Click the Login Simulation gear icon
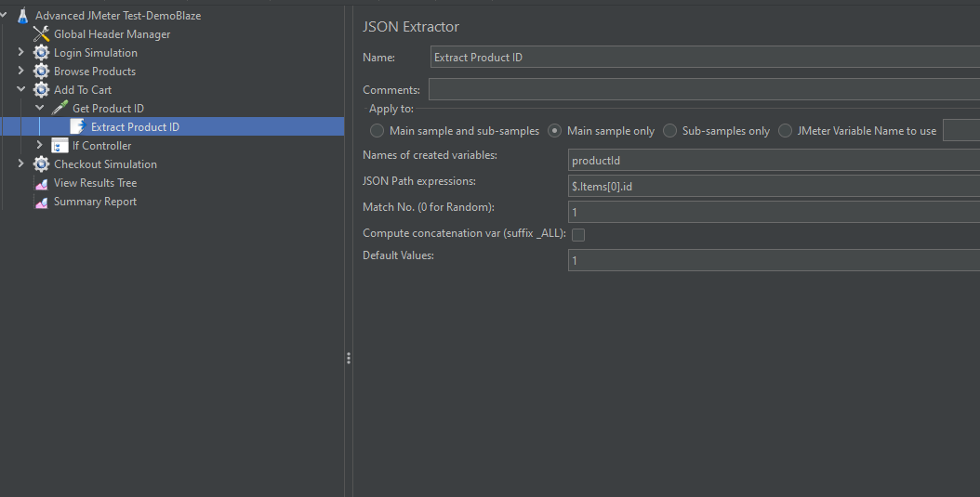 coord(41,52)
